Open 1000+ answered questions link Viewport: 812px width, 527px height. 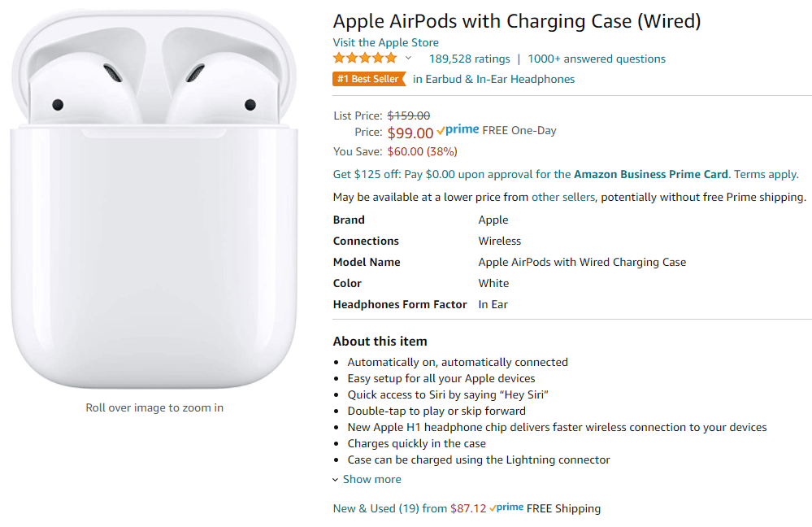pos(596,59)
